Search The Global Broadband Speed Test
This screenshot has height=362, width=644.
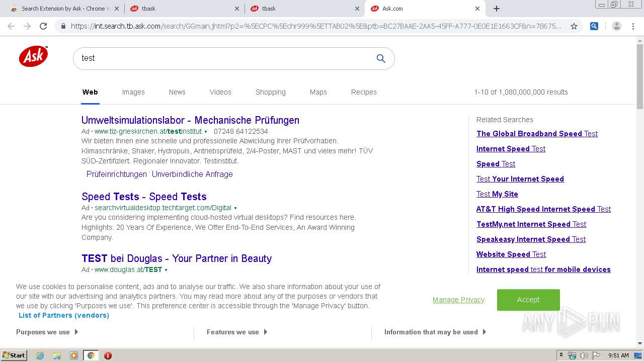pyautogui.click(x=537, y=134)
